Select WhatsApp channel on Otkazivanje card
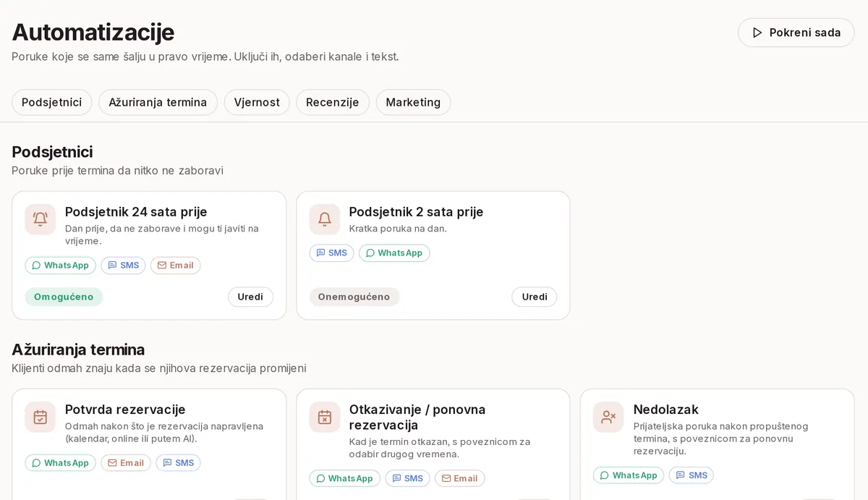 point(344,478)
